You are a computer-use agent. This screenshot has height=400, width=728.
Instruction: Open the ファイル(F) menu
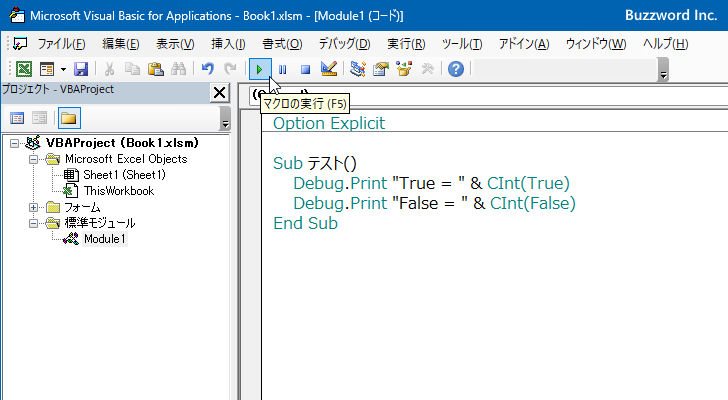(61, 44)
